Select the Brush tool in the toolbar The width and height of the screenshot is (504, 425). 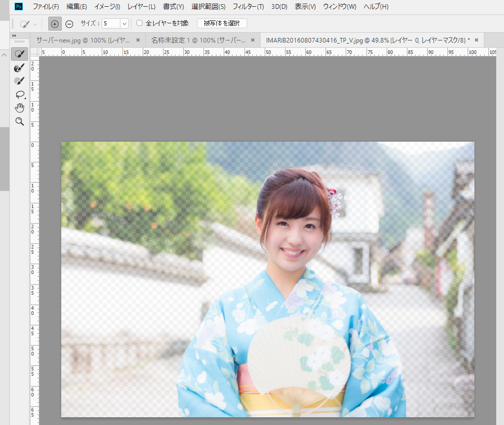tap(20, 80)
